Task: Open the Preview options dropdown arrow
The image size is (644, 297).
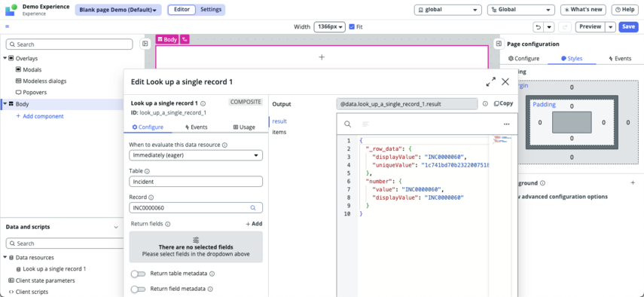Action: coord(611,27)
